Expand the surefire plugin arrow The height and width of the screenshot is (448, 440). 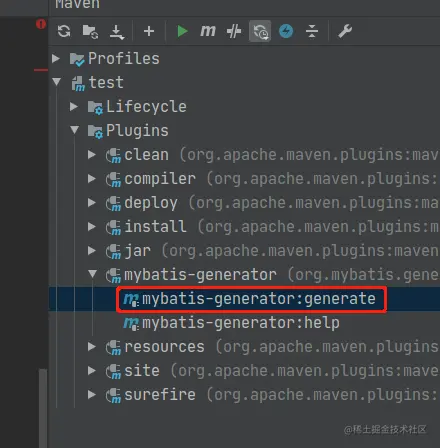92,394
